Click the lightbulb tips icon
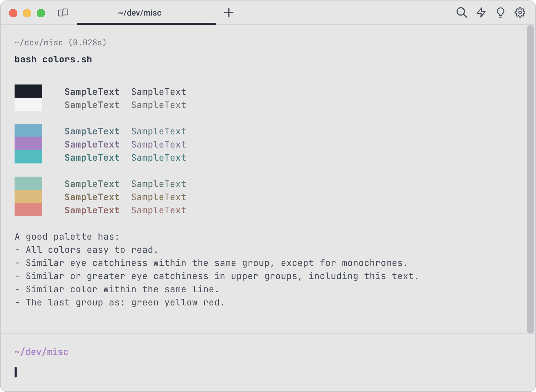The width and height of the screenshot is (536, 392). [500, 12]
